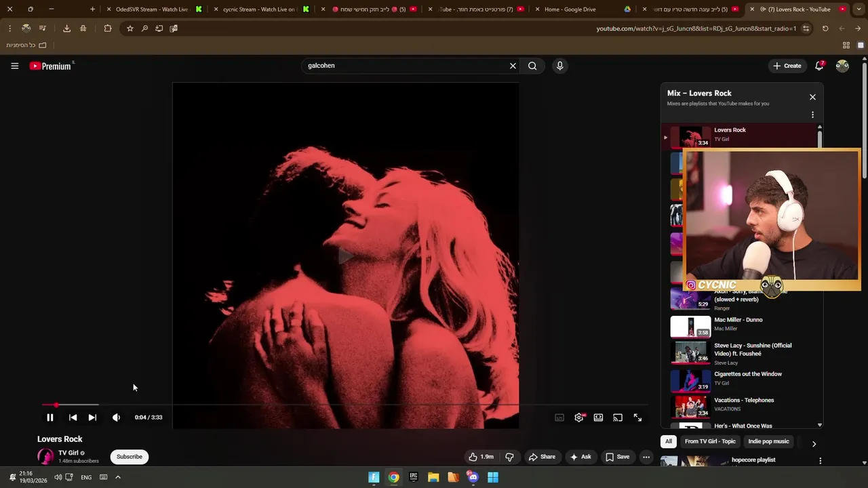Open File Explorer on taskbar
Screen dimensions: 868x488
[433, 477]
